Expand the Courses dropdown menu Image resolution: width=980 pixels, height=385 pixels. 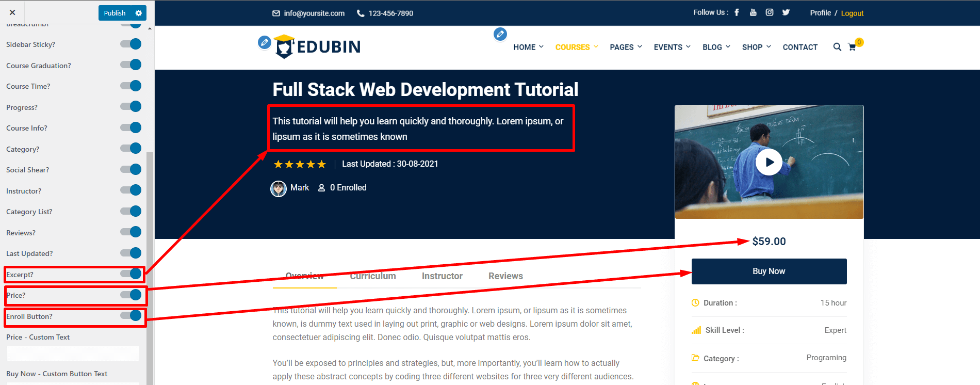point(576,47)
